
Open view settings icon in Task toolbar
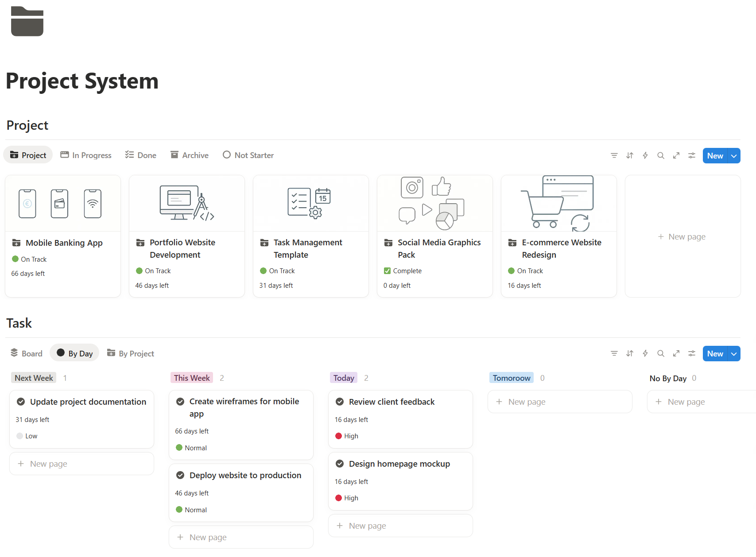[x=691, y=353]
